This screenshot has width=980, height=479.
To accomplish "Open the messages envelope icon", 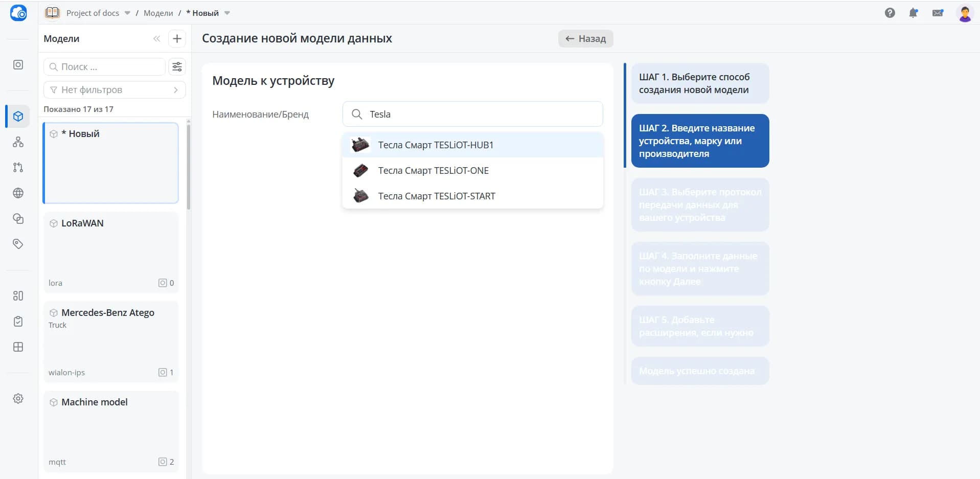I will click(x=938, y=13).
